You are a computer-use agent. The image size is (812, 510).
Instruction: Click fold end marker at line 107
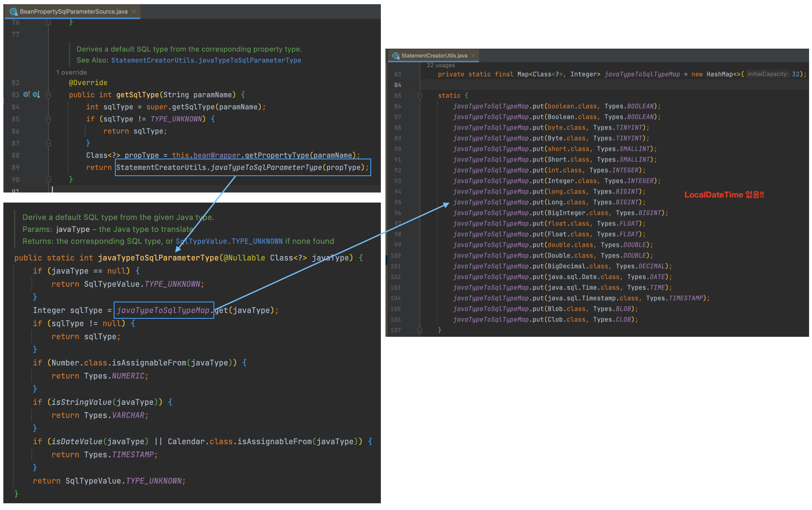420,330
